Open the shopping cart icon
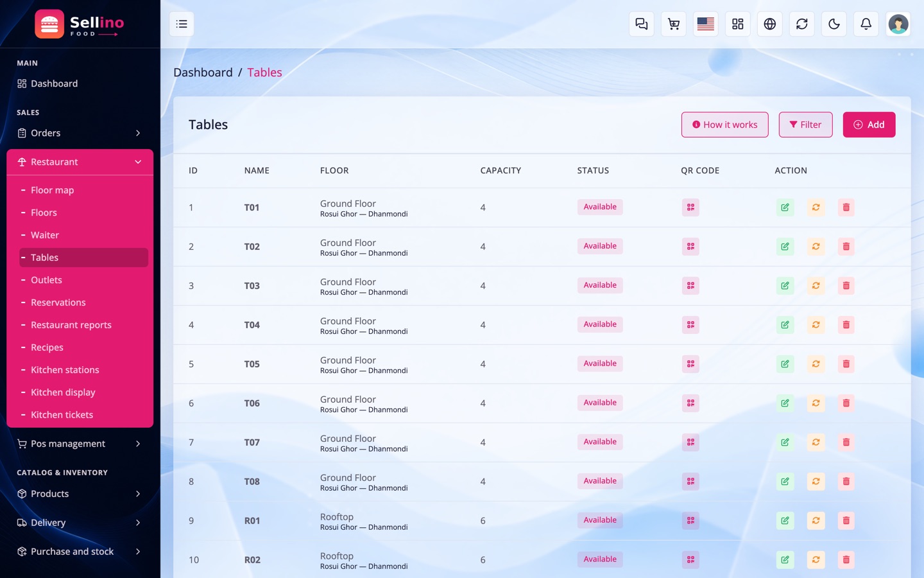 coord(674,24)
